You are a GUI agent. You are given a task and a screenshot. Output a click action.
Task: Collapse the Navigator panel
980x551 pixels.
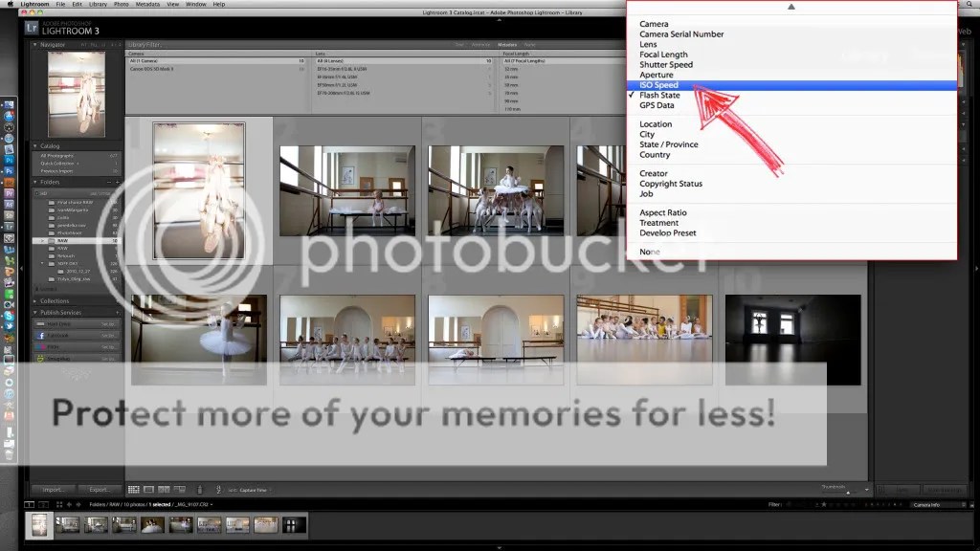pyautogui.click(x=35, y=44)
